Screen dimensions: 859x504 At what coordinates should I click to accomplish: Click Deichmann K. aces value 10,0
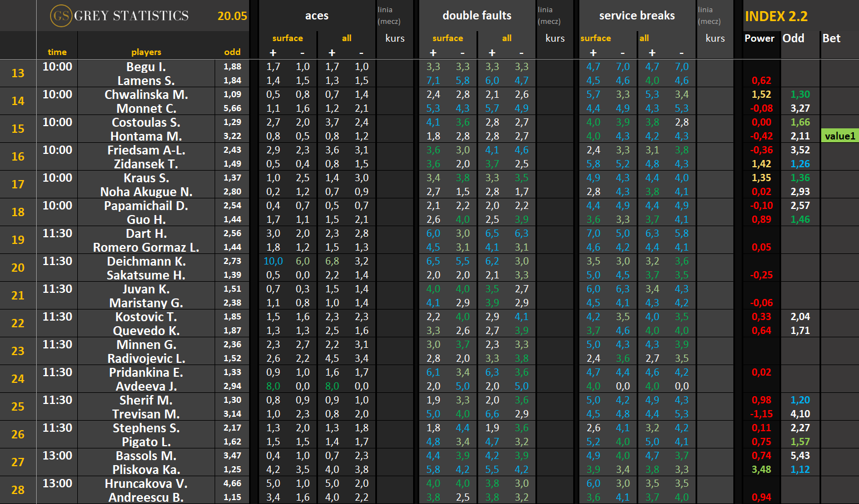pyautogui.click(x=273, y=261)
